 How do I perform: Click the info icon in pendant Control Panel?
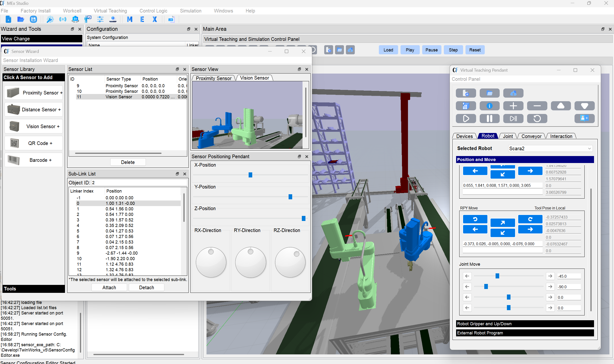point(489,106)
